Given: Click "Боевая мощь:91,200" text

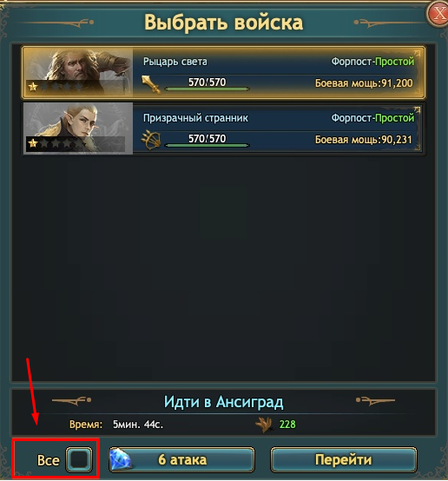Looking at the screenshot, I should (x=364, y=83).
